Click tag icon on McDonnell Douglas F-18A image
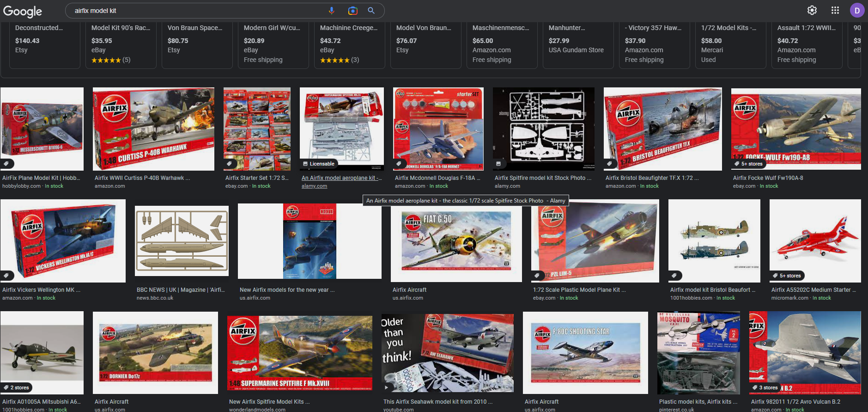The height and width of the screenshot is (412, 868). tap(400, 164)
